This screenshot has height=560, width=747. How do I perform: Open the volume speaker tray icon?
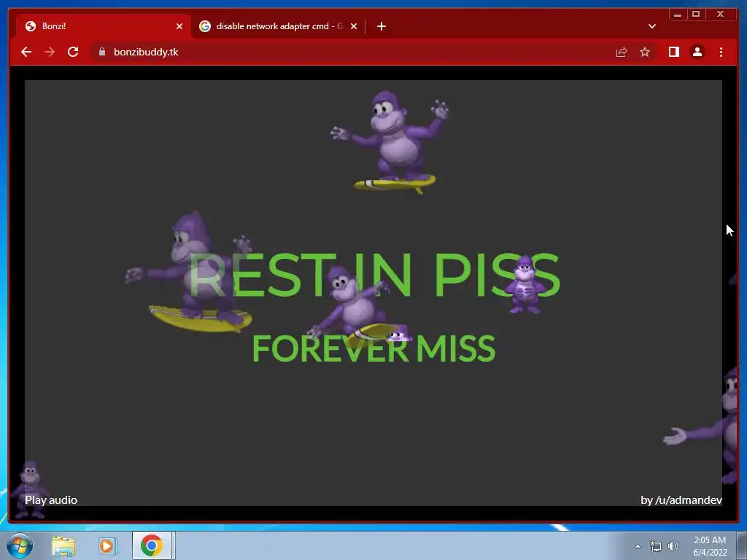(x=673, y=546)
